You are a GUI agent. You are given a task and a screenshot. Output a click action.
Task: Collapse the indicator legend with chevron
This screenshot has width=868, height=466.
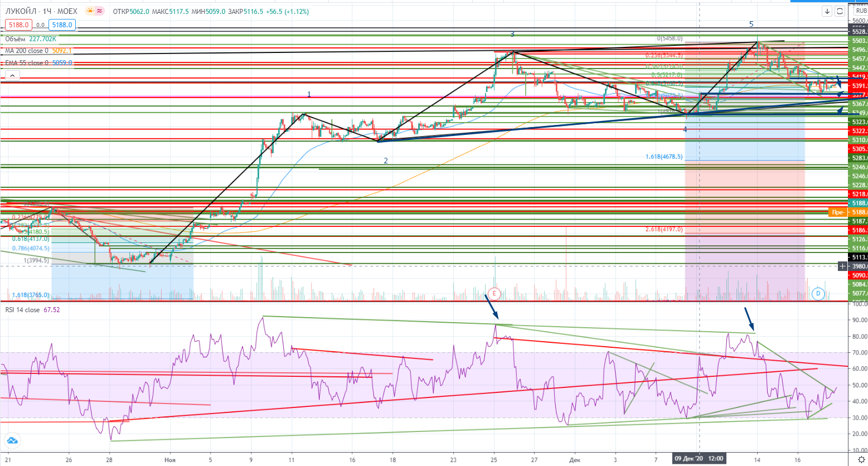click(12, 75)
